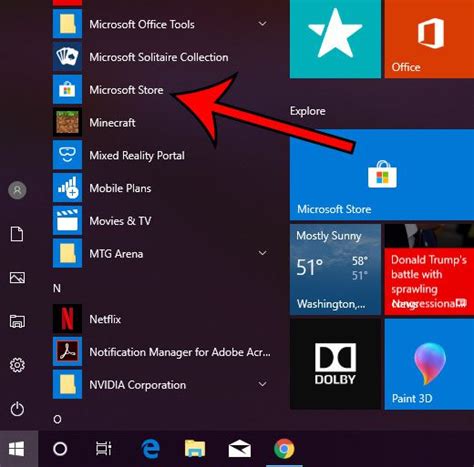Click the N letter section header

pos(57,288)
